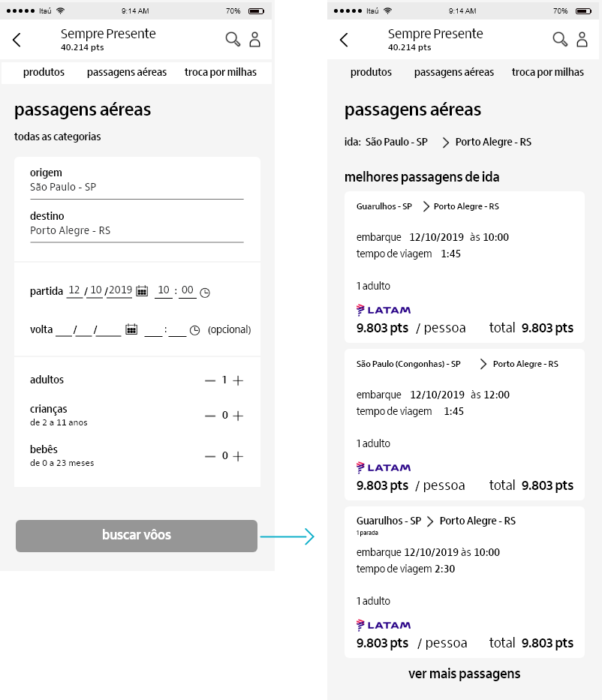Open the clock picker for partida time
The width and height of the screenshot is (602, 700).
tap(204, 293)
